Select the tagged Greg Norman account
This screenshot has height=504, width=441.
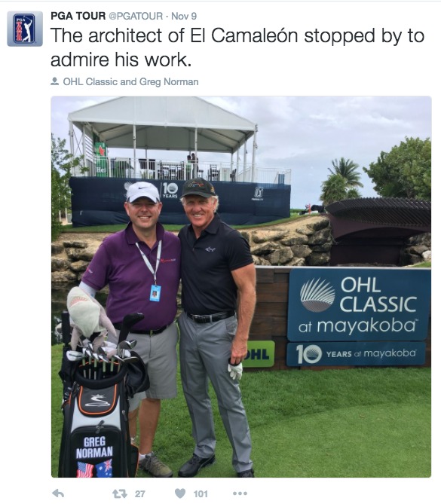pyautogui.click(x=169, y=82)
